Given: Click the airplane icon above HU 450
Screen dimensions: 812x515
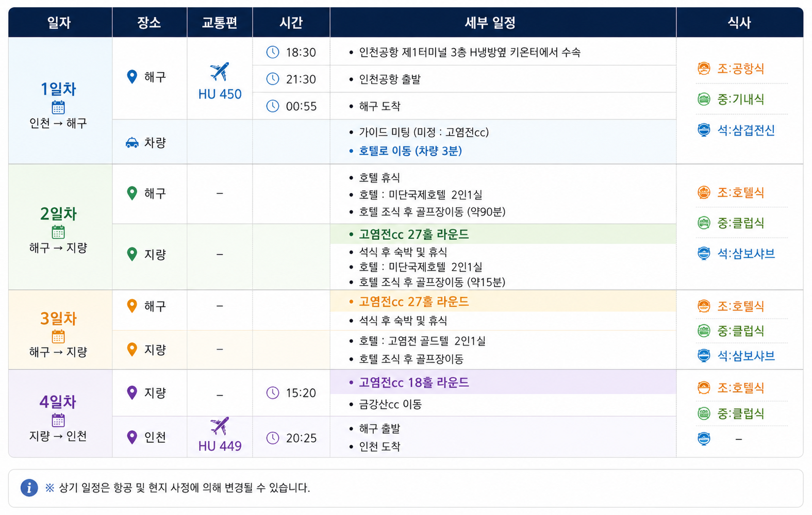Looking at the screenshot, I should 220,72.
